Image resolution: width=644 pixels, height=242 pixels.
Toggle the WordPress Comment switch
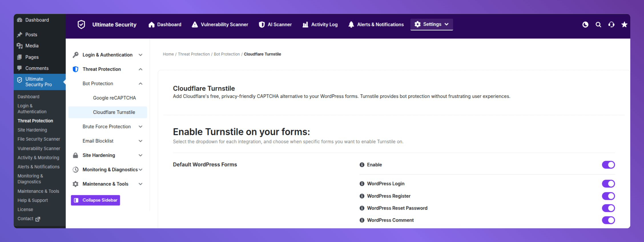[608, 220]
